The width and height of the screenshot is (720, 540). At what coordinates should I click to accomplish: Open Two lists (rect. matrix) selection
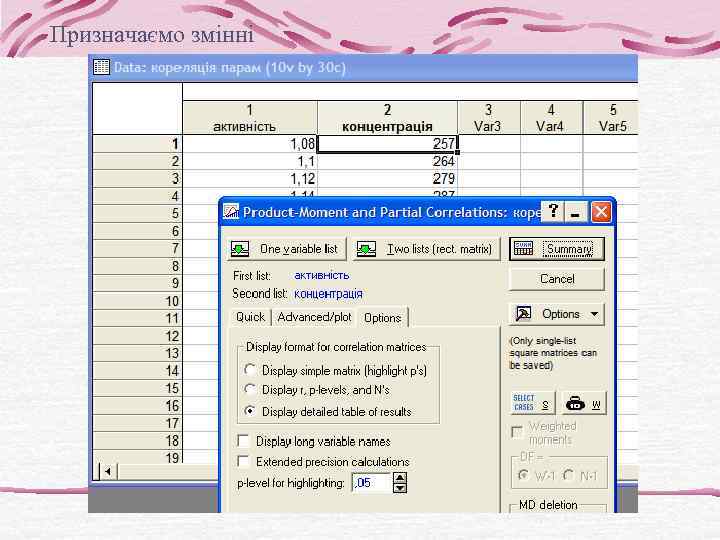point(426,249)
